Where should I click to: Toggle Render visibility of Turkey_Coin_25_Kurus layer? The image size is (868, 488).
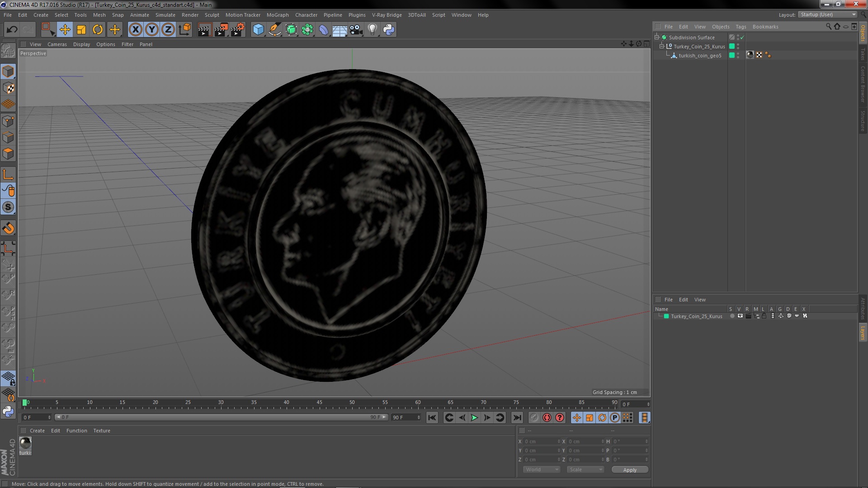(x=748, y=316)
